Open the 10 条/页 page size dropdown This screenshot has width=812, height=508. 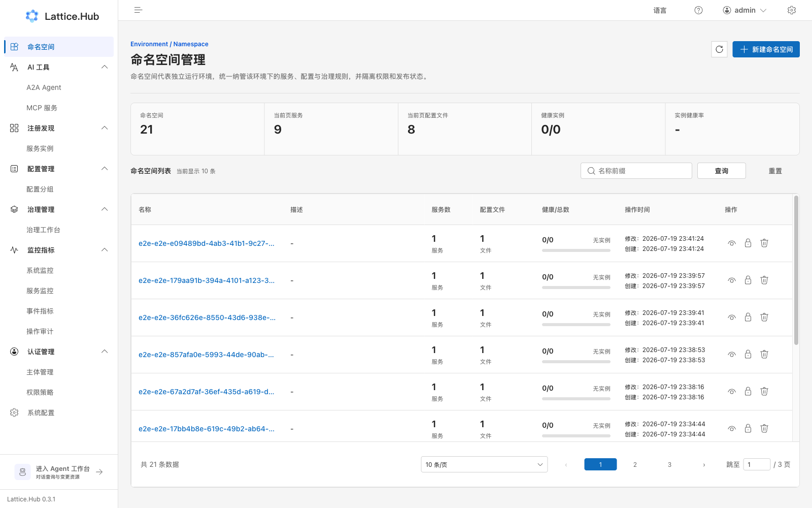point(484,464)
